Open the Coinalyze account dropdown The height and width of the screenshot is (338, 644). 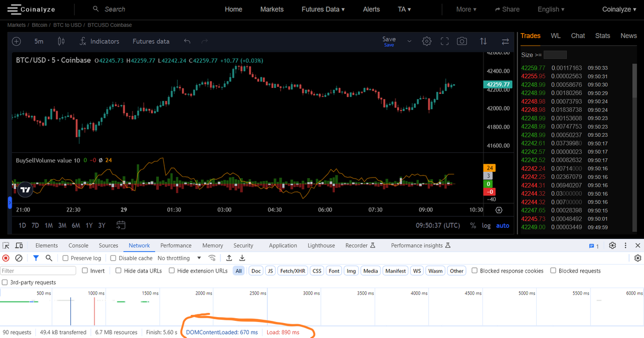tap(619, 9)
